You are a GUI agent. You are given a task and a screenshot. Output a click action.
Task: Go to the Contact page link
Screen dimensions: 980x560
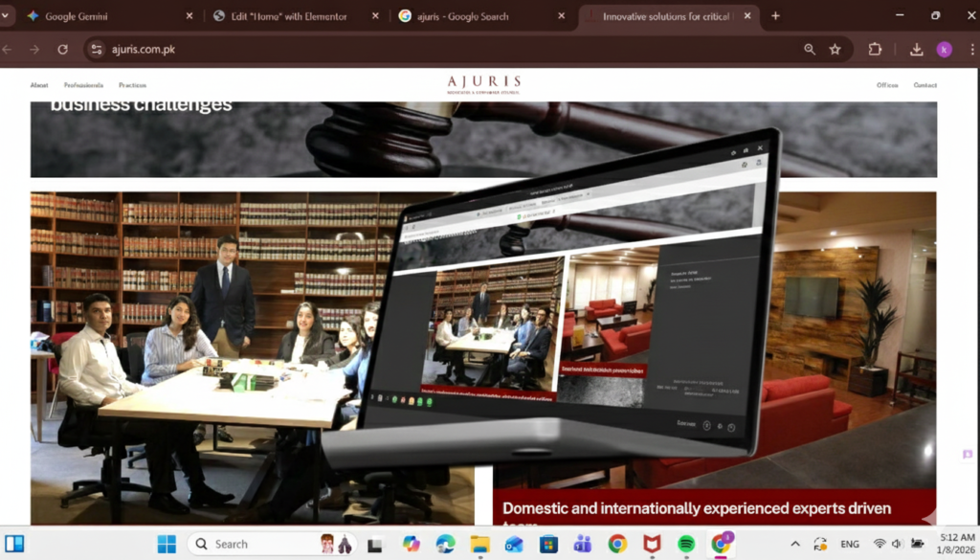(x=924, y=85)
